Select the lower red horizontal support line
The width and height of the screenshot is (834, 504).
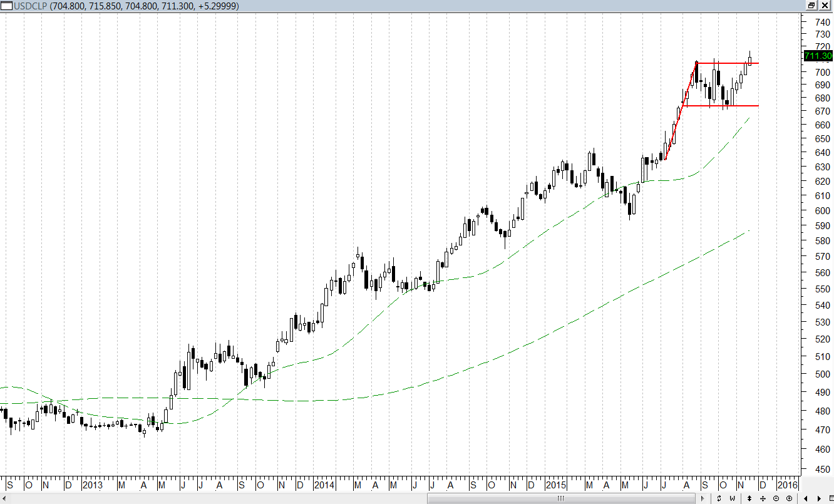(720, 106)
